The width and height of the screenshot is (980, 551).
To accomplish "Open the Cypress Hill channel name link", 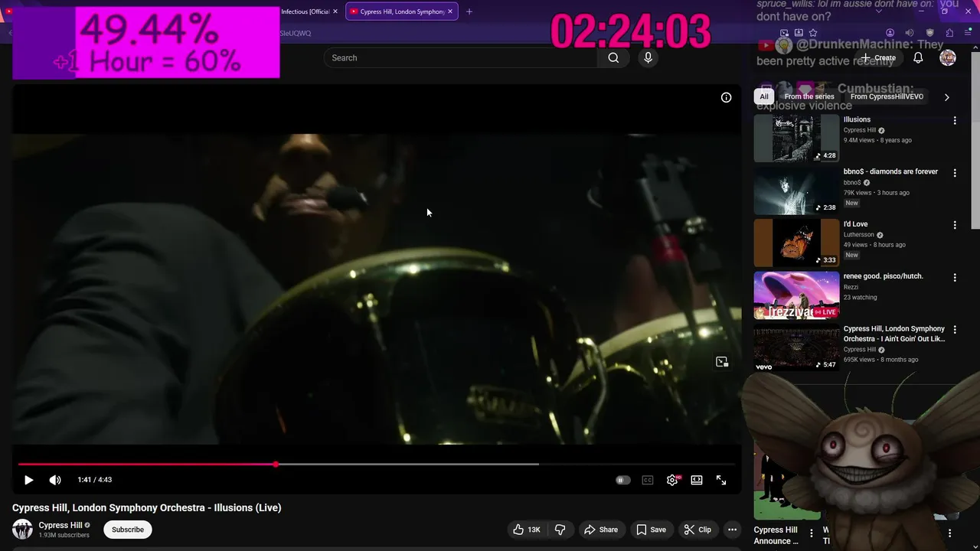I will coord(60,525).
